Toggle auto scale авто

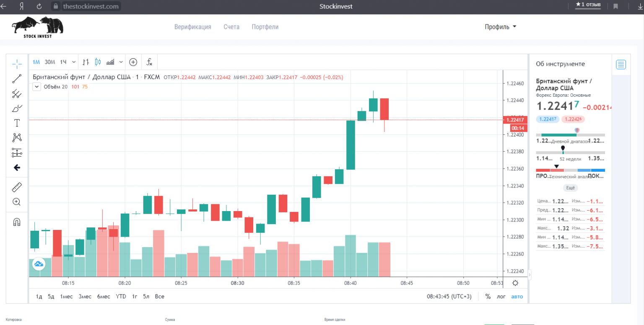[517, 297]
